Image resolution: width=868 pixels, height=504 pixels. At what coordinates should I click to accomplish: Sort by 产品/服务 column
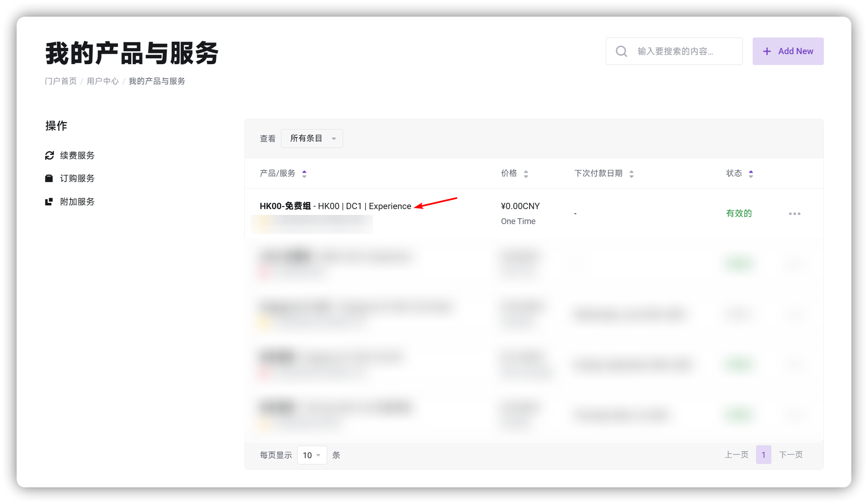coord(283,173)
